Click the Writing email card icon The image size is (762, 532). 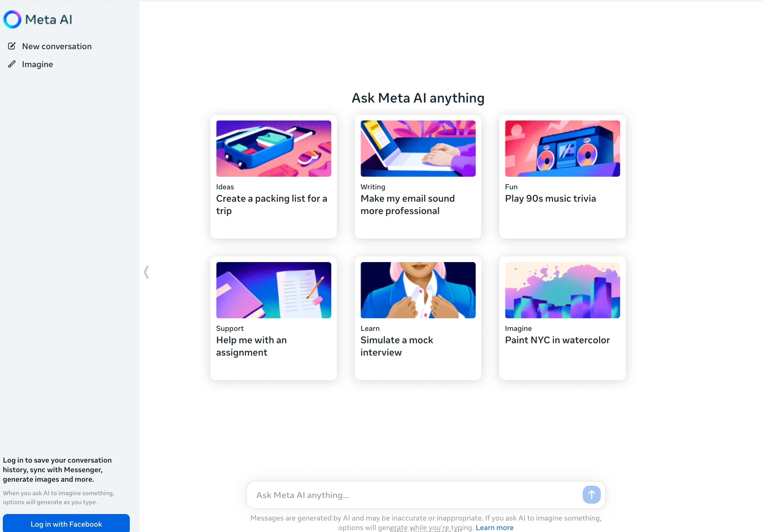coord(418,148)
